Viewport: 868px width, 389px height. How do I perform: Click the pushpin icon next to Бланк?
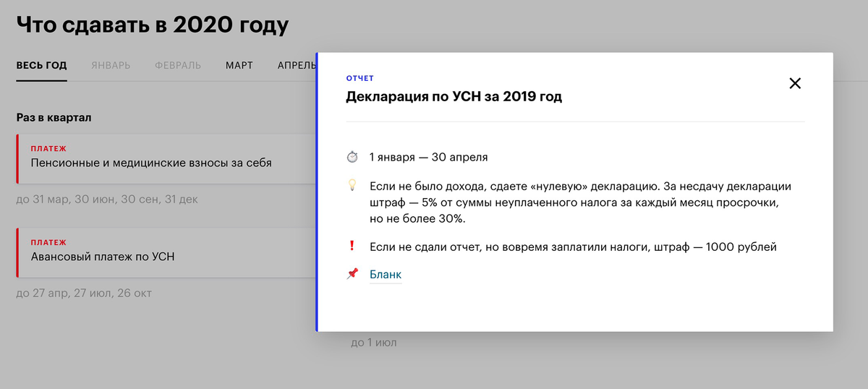point(352,274)
